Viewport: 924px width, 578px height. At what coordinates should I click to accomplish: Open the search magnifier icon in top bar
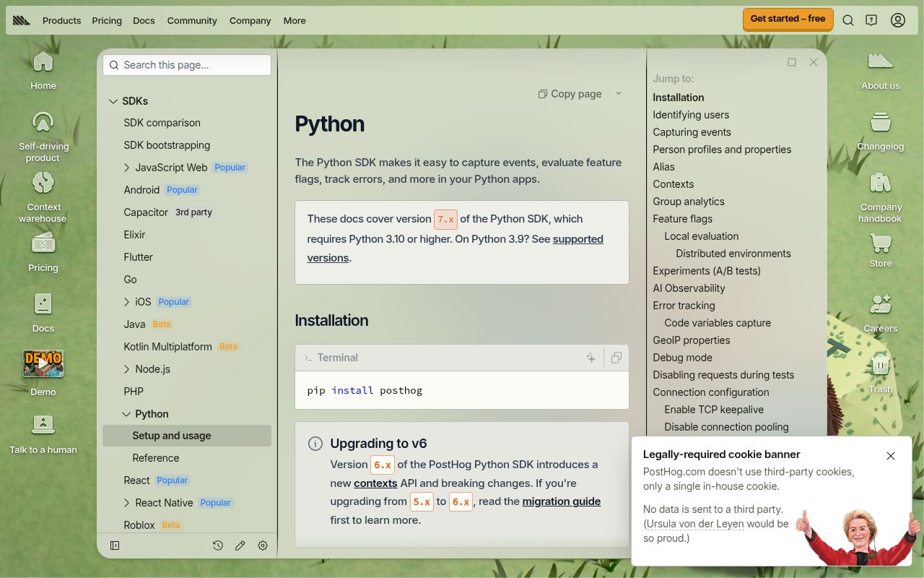[x=848, y=20]
